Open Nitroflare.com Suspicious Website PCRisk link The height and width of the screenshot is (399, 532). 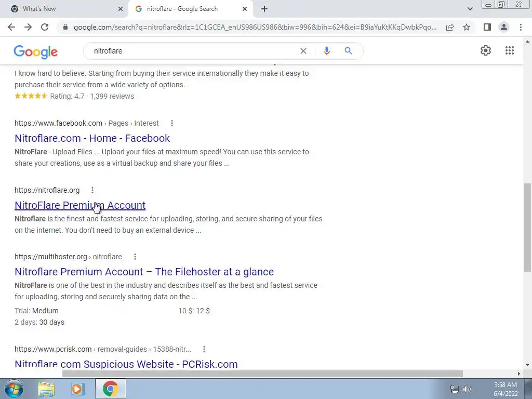(126, 364)
